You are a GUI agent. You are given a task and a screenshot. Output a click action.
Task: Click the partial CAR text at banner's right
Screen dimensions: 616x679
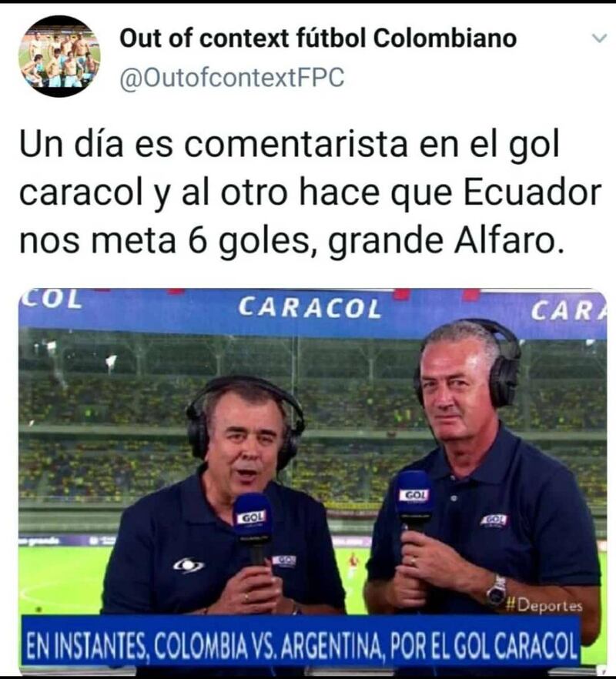click(x=568, y=310)
